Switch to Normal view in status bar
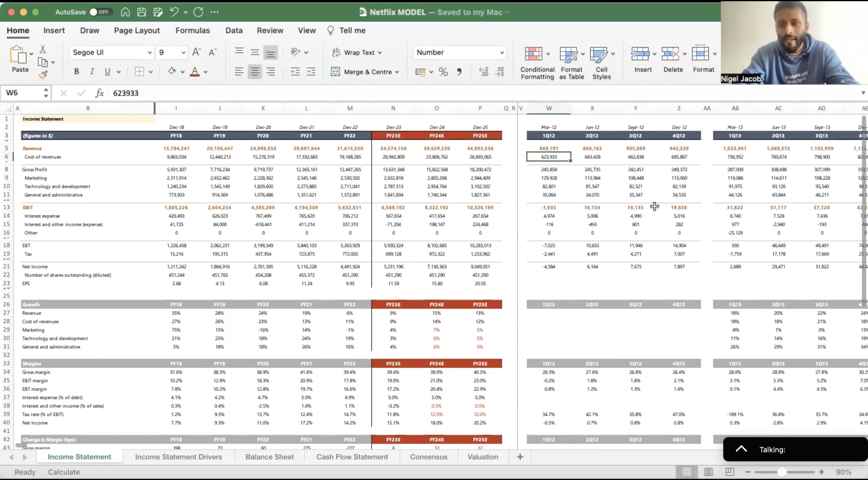This screenshot has width=868, height=480. 687,472
